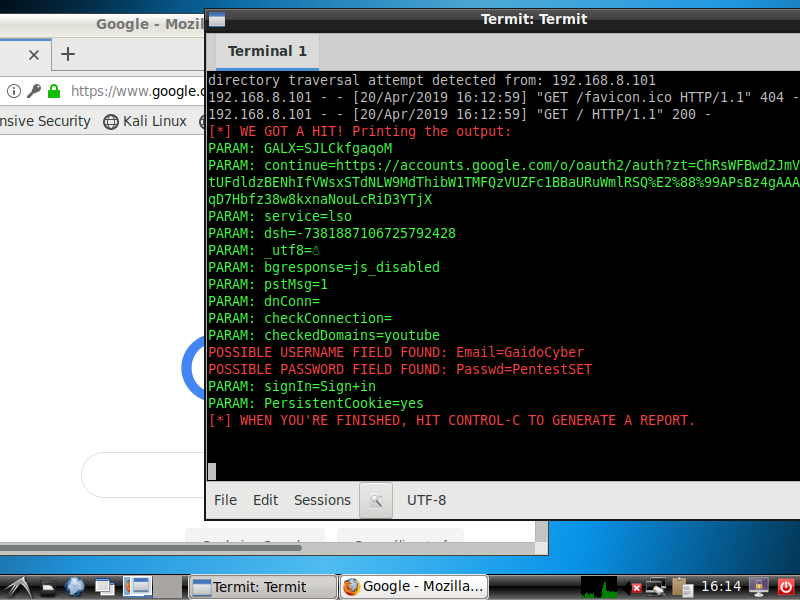The height and width of the screenshot is (600, 800).
Task: Open a new Firefox tab with plus
Action: (68, 54)
